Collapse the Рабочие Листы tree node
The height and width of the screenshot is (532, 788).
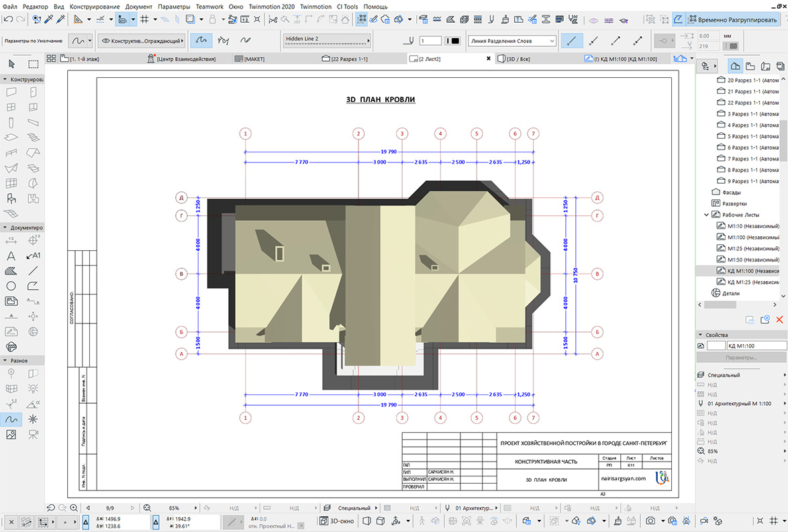pyautogui.click(x=706, y=215)
